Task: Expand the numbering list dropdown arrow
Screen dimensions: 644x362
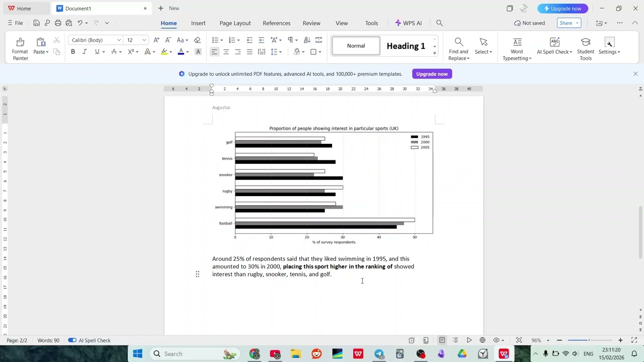Action: [x=238, y=40]
